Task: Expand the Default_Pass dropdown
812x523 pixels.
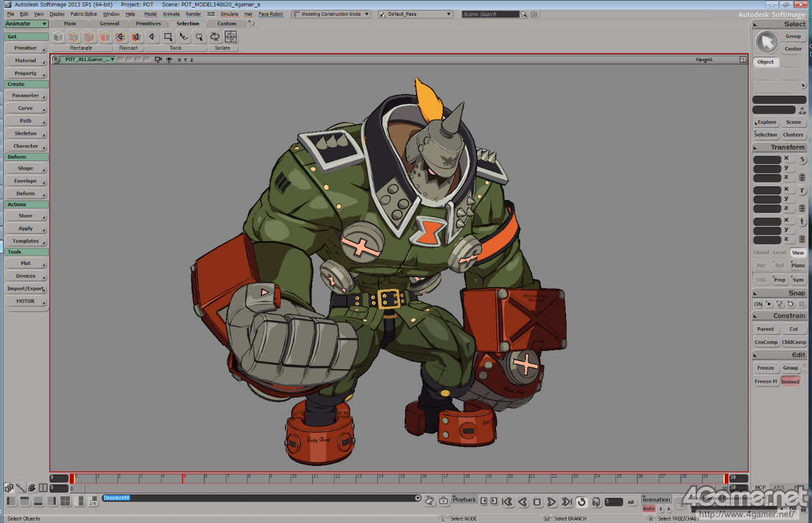Action: pos(415,14)
